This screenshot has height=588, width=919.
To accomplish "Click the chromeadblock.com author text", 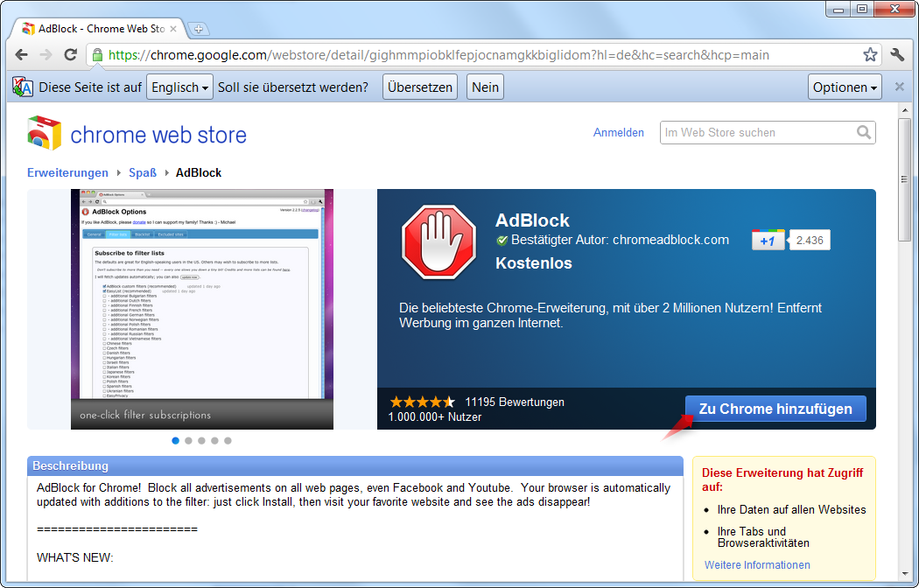I will click(670, 240).
